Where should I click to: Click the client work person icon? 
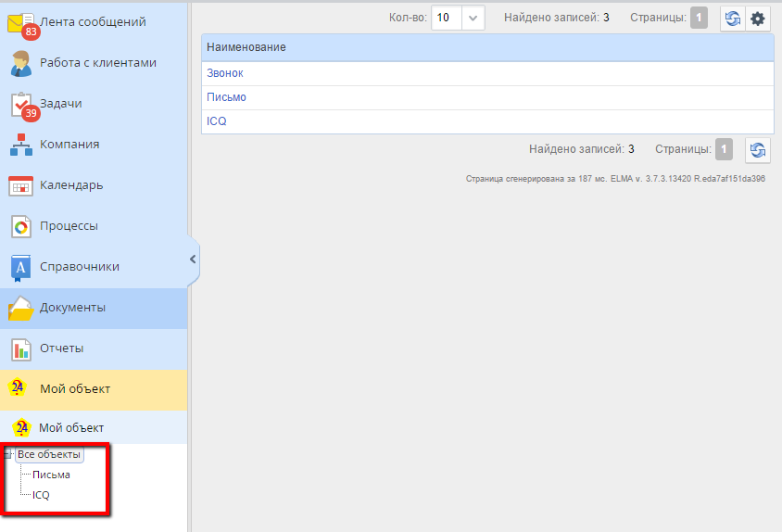tap(20, 63)
